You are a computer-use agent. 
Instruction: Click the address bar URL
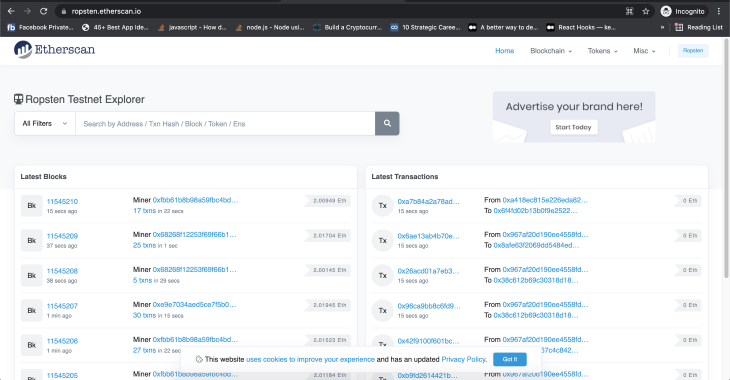(x=106, y=11)
